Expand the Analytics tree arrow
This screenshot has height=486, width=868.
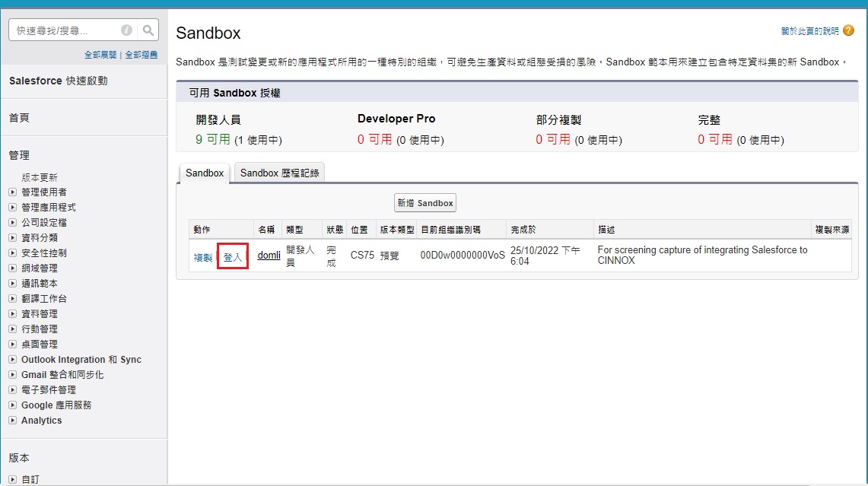(x=12, y=421)
